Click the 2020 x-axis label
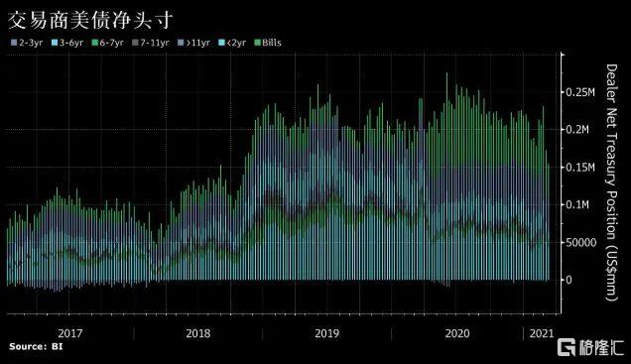The width and height of the screenshot is (631, 364). pyautogui.click(x=457, y=333)
